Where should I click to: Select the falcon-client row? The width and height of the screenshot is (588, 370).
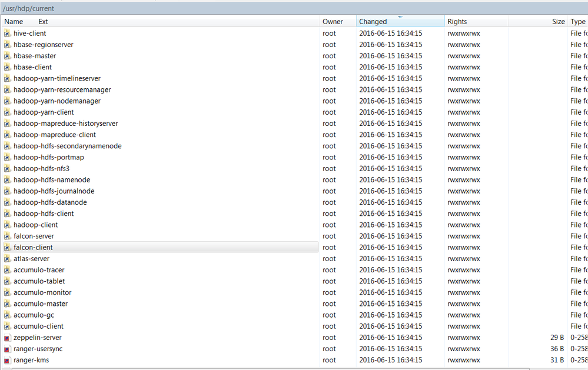pyautogui.click(x=118, y=247)
